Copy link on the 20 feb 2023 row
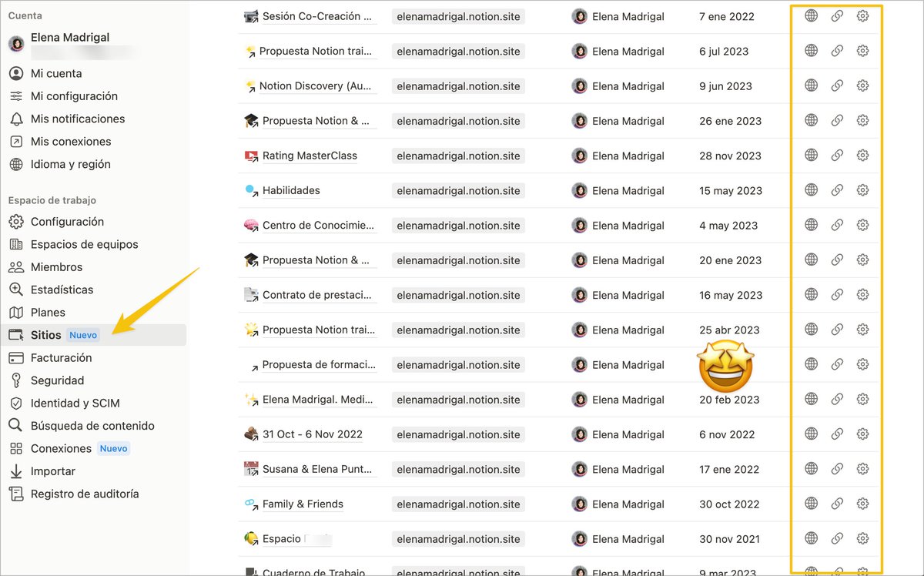The width and height of the screenshot is (924, 576). 837,399
